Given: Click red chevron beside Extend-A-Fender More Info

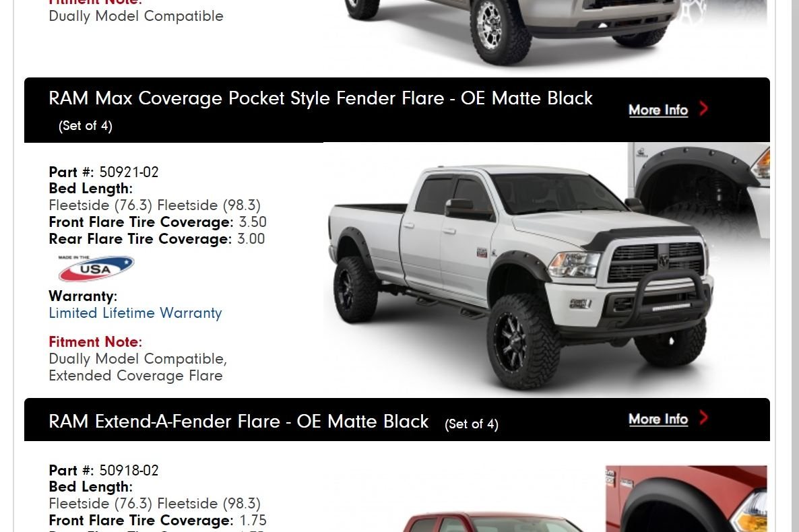Looking at the screenshot, I should click(x=704, y=418).
